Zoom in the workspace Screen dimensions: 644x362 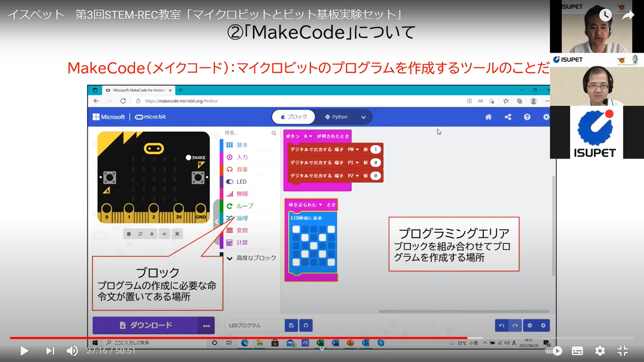(543, 325)
